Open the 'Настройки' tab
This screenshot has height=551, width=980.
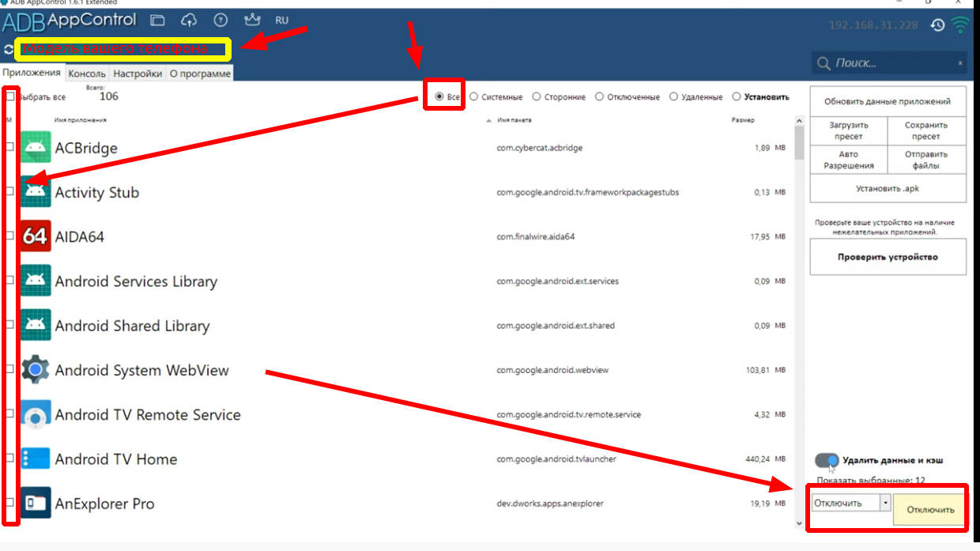[x=137, y=74]
